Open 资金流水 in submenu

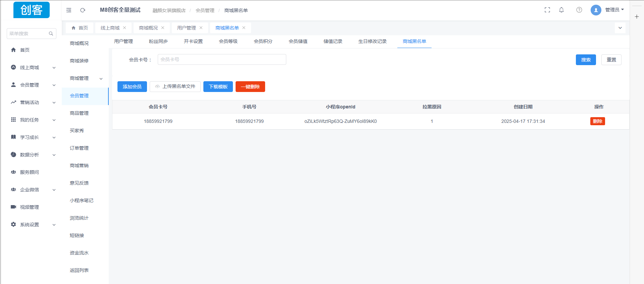click(x=79, y=253)
